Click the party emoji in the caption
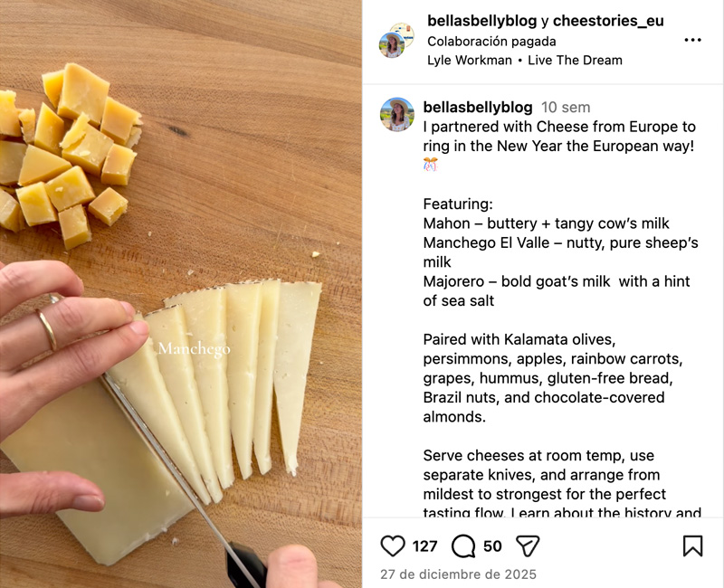This screenshot has width=724, height=588. coord(431,165)
